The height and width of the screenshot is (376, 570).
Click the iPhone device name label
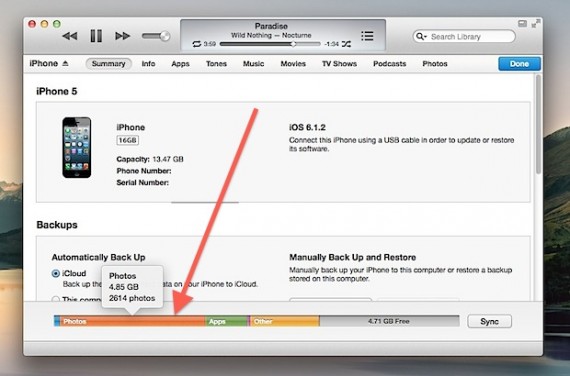point(131,127)
